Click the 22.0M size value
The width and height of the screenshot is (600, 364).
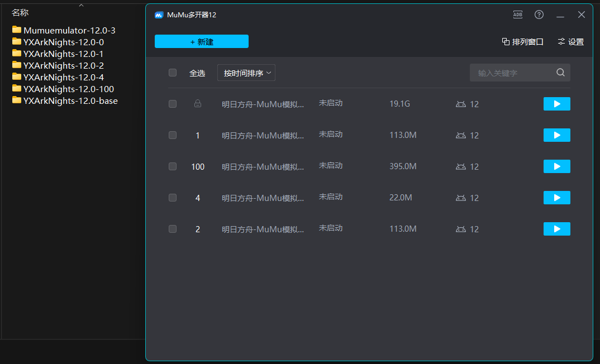401,198
